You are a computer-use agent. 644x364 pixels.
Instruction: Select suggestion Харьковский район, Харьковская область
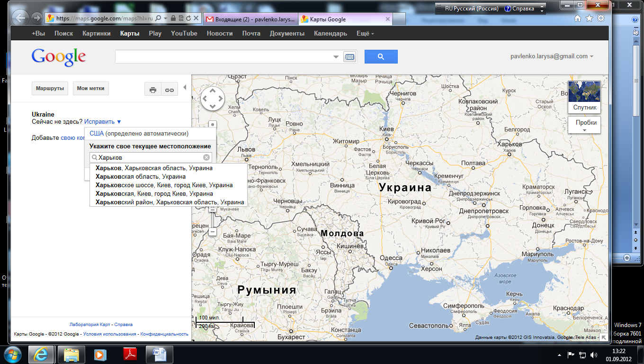(x=168, y=202)
